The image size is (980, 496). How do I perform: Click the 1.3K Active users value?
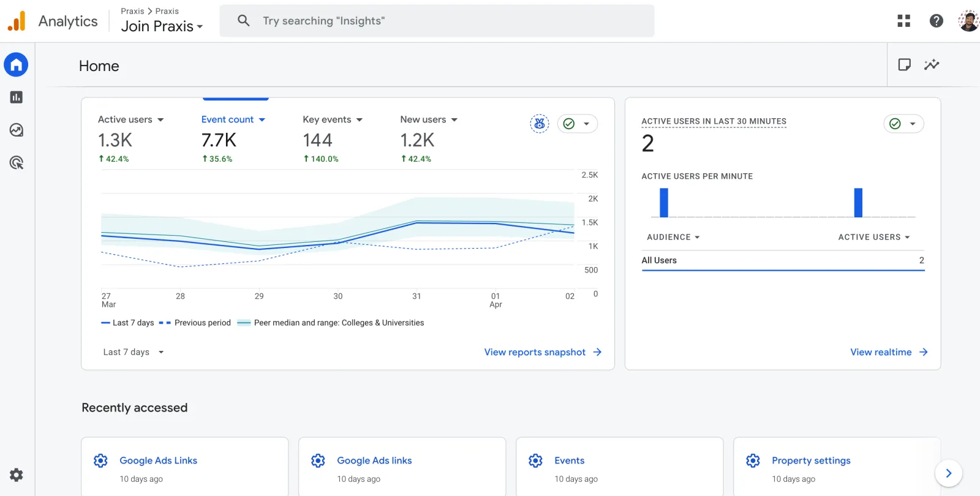click(x=115, y=140)
